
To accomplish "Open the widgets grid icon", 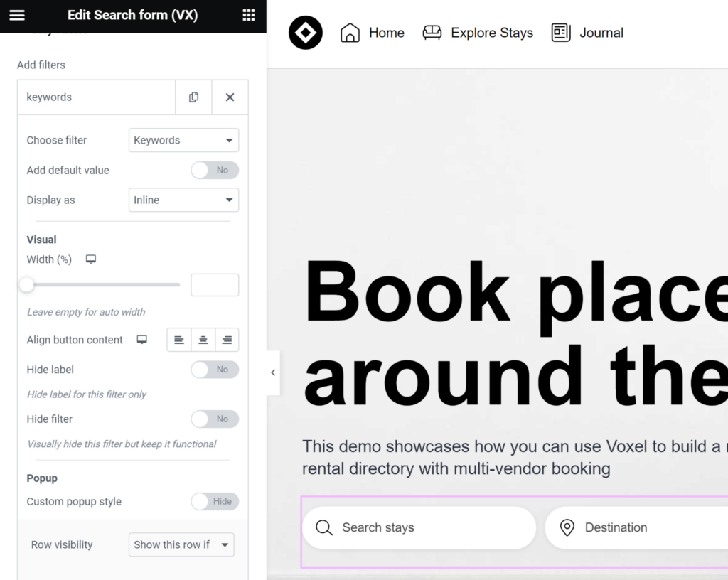I will (248, 16).
